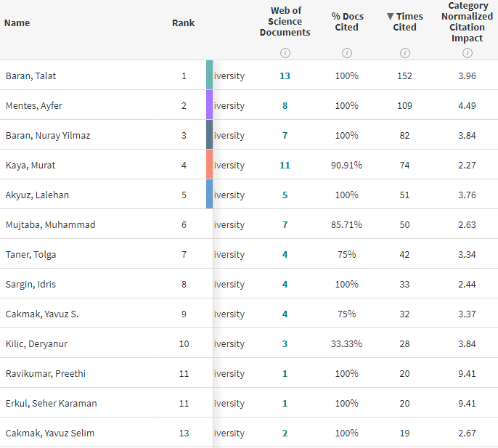The width and height of the screenshot is (498, 448).
Task: Click blue color bar for Akyuz, Lalehan
Action: pos(210,195)
